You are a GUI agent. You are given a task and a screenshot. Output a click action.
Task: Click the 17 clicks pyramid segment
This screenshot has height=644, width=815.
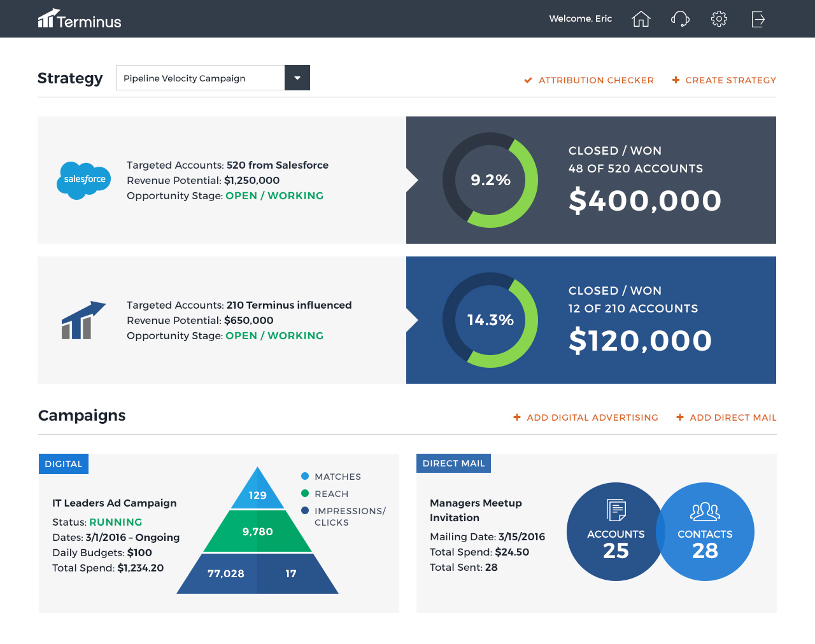pyautogui.click(x=293, y=574)
